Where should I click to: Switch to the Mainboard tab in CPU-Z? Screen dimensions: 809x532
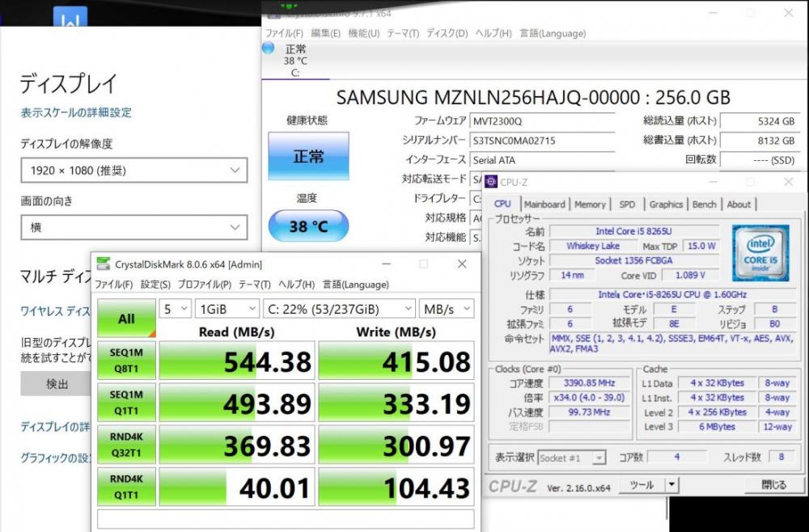coord(544,204)
